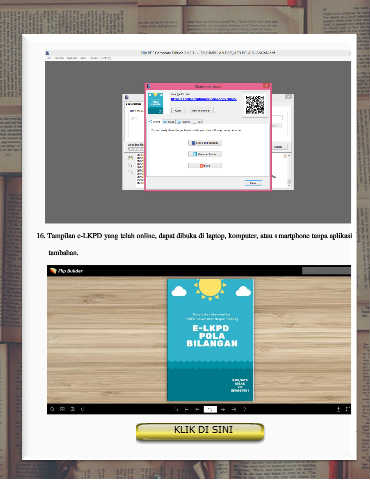This screenshot has height=480, width=370.
Task: Click the page number field in toolbar
Action: (x=210, y=409)
